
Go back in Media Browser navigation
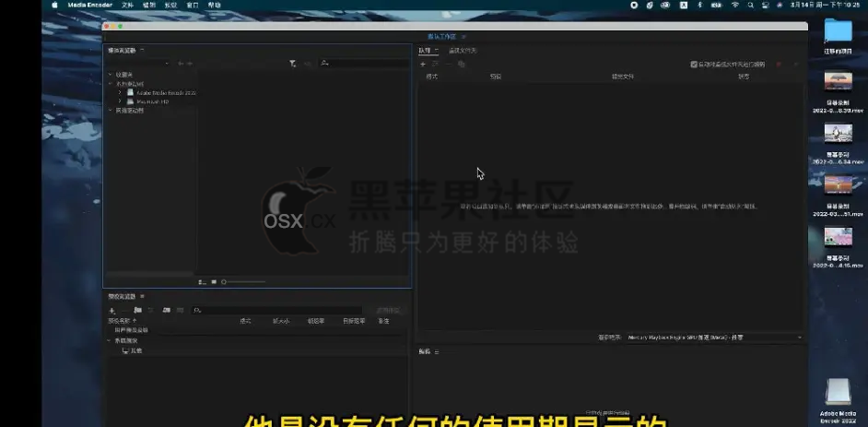(x=181, y=64)
